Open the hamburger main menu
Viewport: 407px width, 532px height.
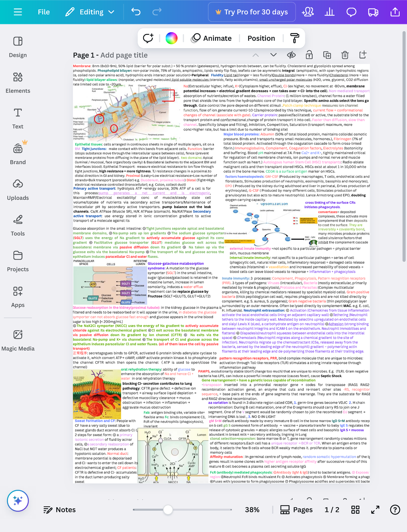[x=18, y=12]
